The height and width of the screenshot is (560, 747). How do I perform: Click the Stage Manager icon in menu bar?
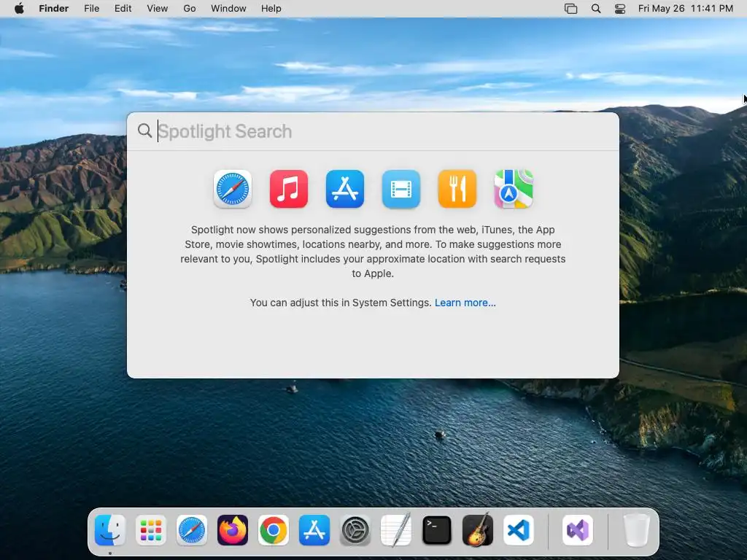[x=570, y=9]
